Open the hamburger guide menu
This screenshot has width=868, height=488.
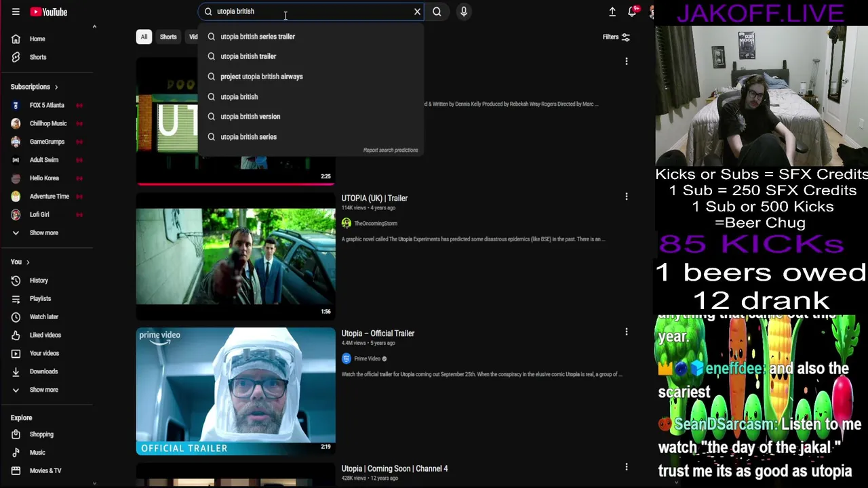click(x=16, y=12)
